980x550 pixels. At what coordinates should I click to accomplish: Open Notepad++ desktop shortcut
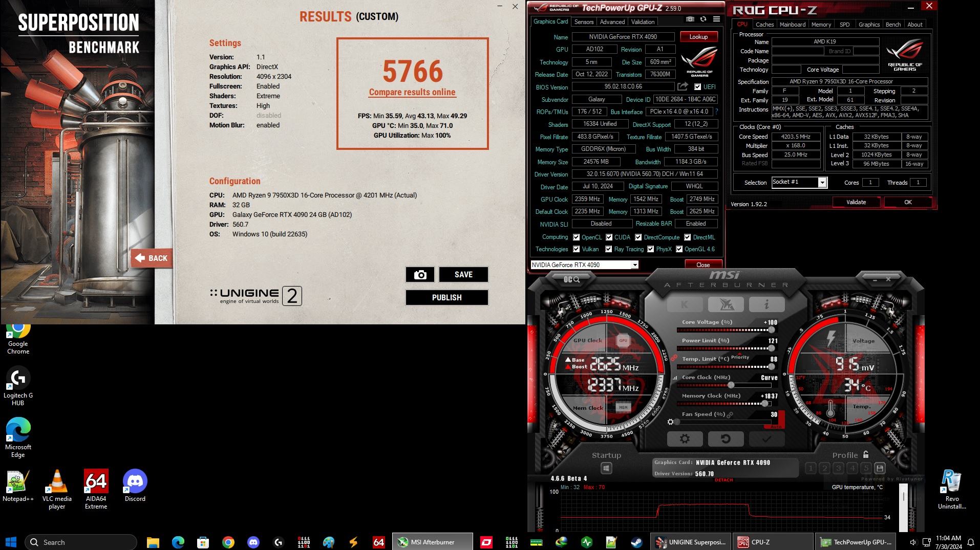tap(18, 486)
